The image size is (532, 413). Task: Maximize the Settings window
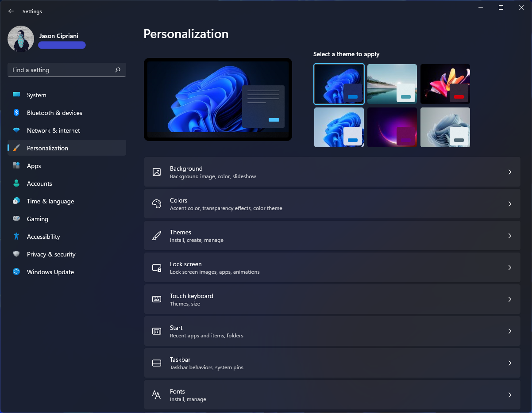tap(501, 8)
